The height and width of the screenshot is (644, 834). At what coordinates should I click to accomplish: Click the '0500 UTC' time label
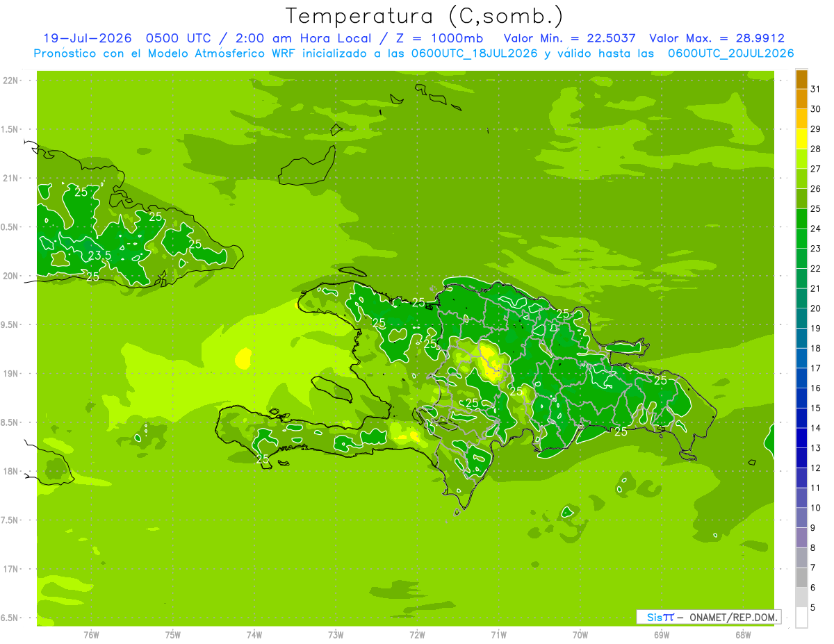pos(179,38)
